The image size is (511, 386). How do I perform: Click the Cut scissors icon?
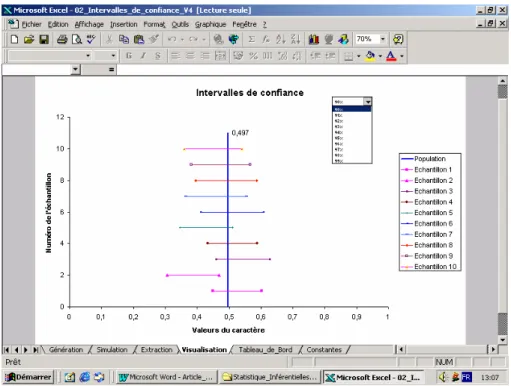pyautogui.click(x=109, y=39)
